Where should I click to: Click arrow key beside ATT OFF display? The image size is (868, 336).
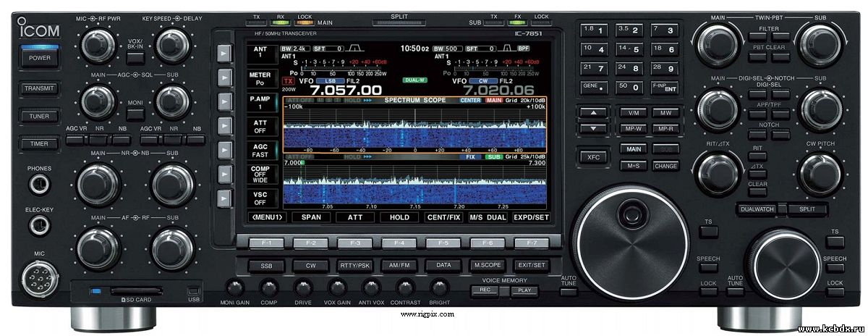coord(225,126)
